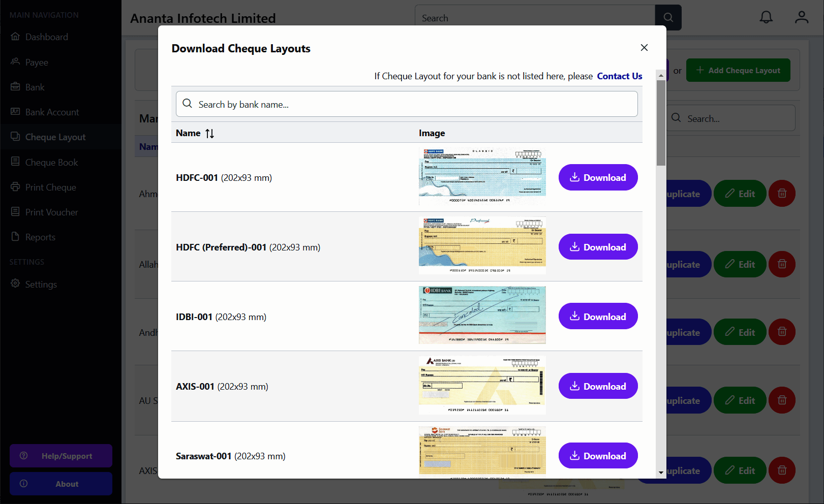
Task: Download the IDBI-001 cheque layout
Action: pyautogui.click(x=598, y=317)
